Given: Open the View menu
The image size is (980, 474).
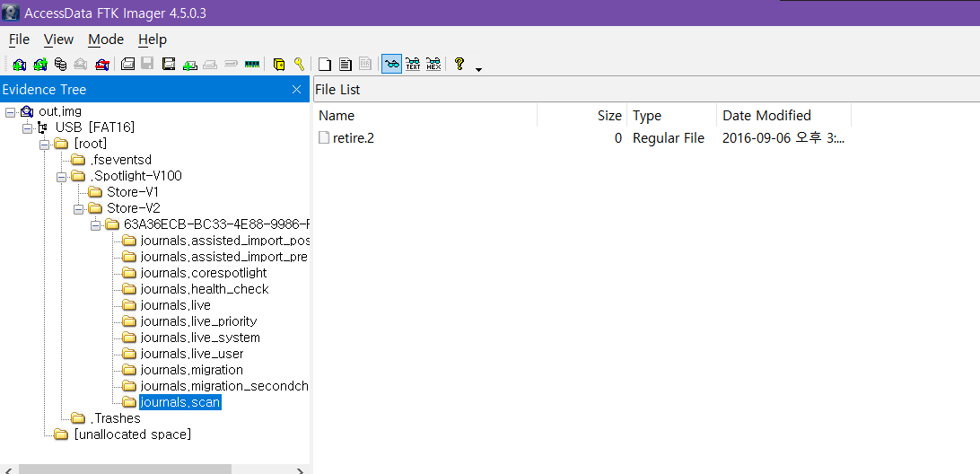Looking at the screenshot, I should pos(58,39).
